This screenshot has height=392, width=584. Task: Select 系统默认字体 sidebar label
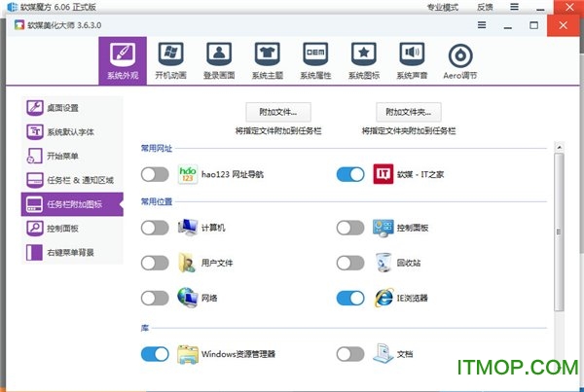pyautogui.click(x=70, y=132)
